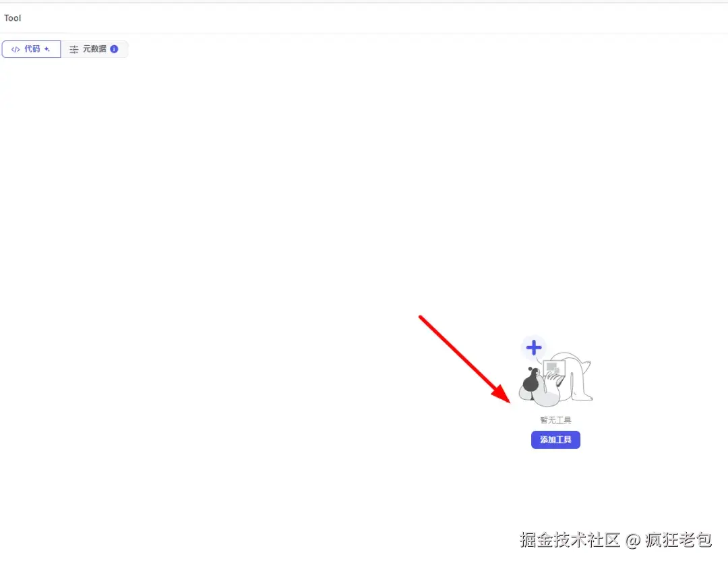Click the filter-lines glyph in the metadata tab
The height and width of the screenshot is (565, 728).
[73, 49]
